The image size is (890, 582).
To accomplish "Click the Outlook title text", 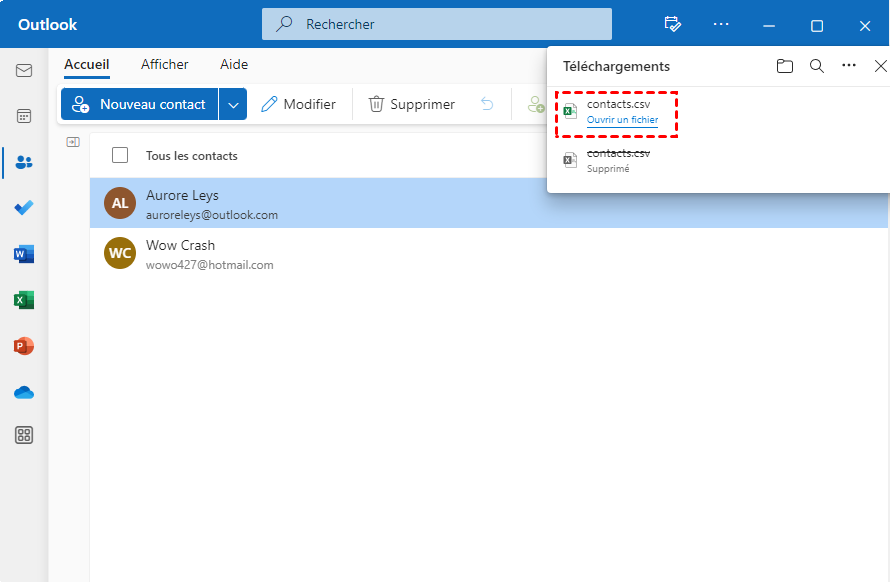I will click(48, 24).
